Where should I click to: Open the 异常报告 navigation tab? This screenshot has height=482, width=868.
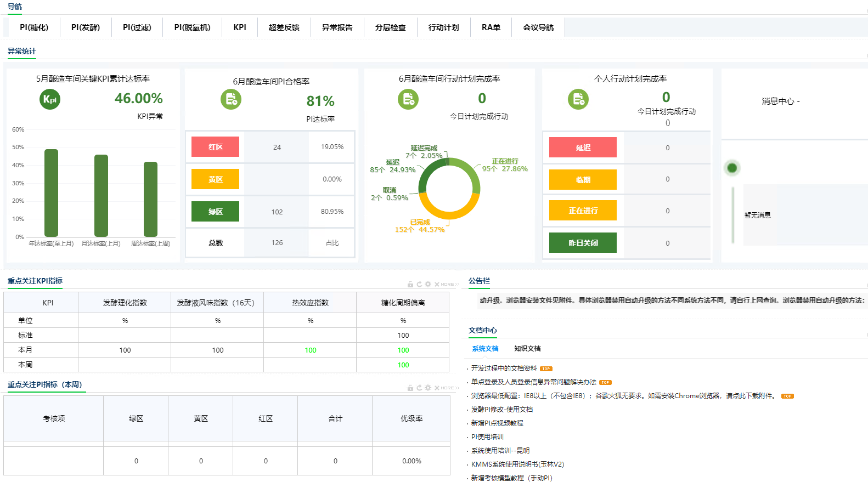click(337, 27)
